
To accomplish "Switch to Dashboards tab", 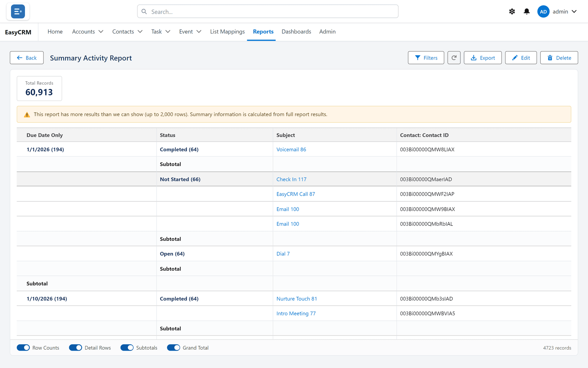I will tap(296, 31).
